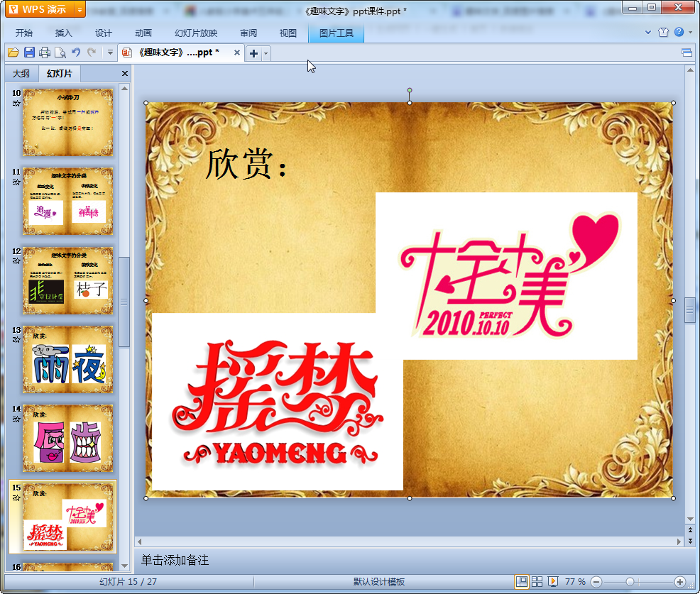The image size is (700, 594).
Task: Click the notes area 单击添加备注
Action: pyautogui.click(x=175, y=560)
